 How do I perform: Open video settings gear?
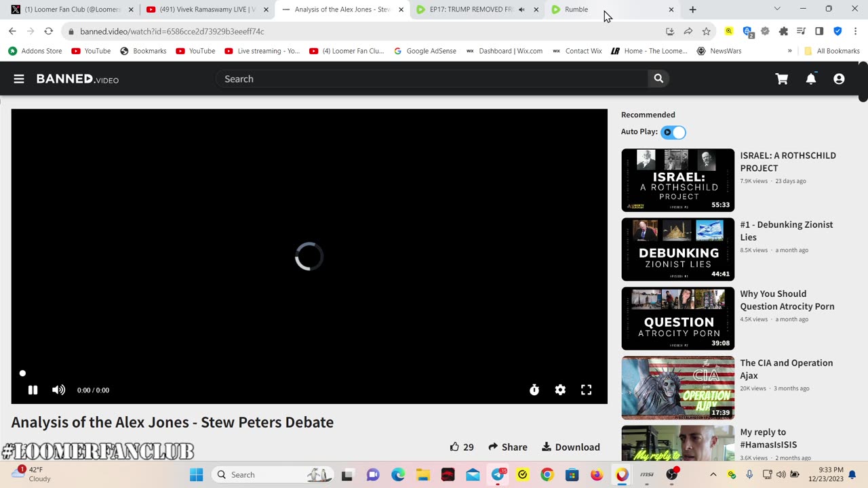tap(560, 390)
